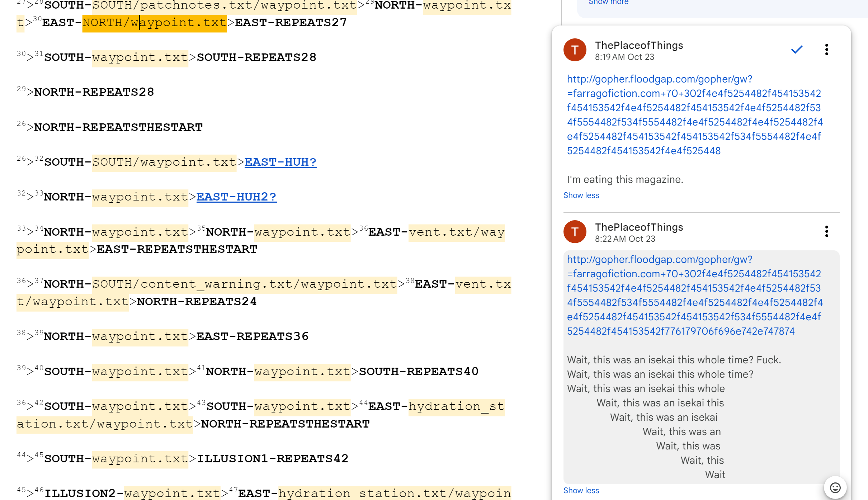Click the emoji reaction smiley button
The image size is (868, 500).
835,487
